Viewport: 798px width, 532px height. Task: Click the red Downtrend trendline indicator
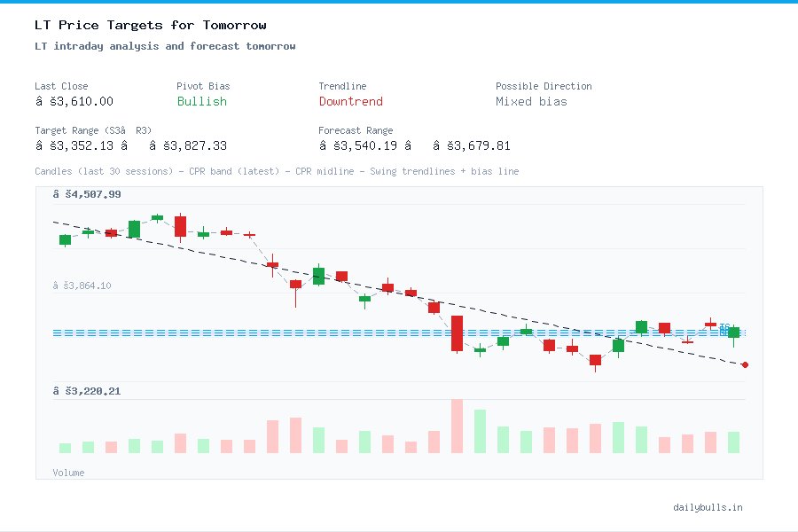[350, 102]
